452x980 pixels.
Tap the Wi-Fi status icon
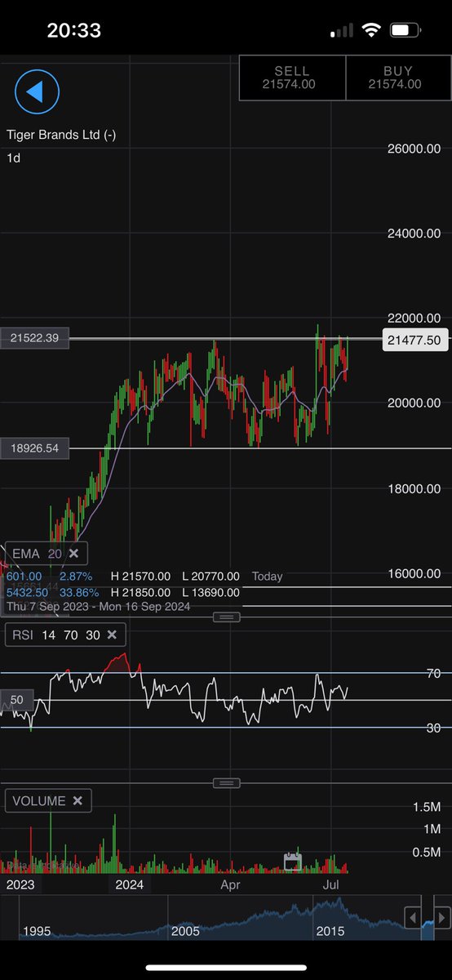pyautogui.click(x=372, y=30)
